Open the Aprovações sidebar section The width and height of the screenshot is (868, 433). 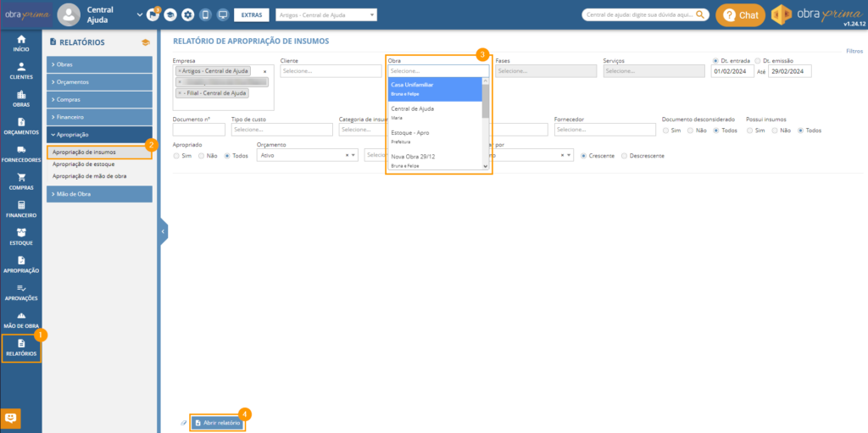click(21, 292)
